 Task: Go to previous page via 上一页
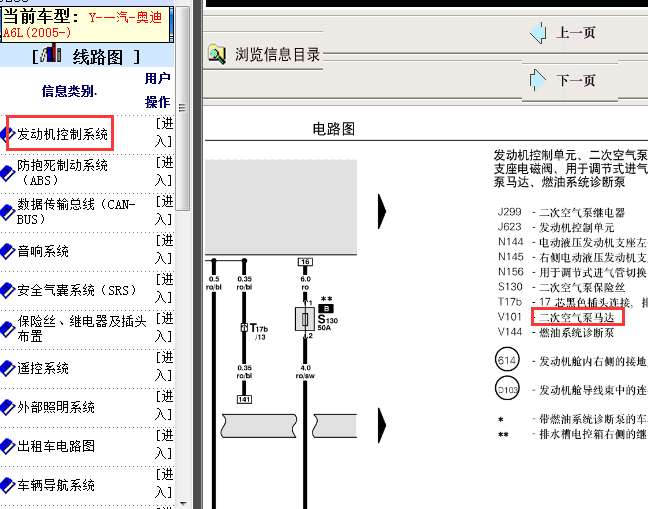click(576, 33)
